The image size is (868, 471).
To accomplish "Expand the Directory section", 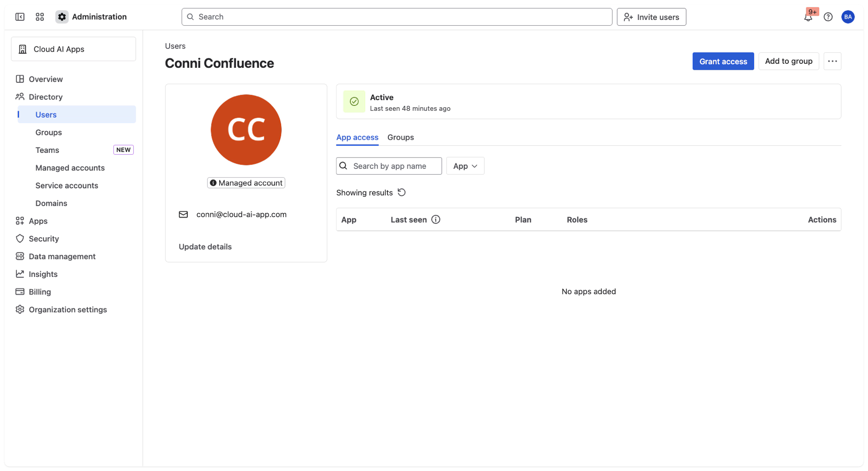I will click(x=45, y=97).
